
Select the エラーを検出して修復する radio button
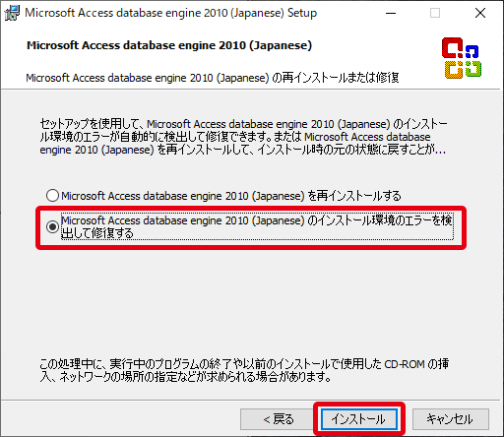pyautogui.click(x=52, y=226)
